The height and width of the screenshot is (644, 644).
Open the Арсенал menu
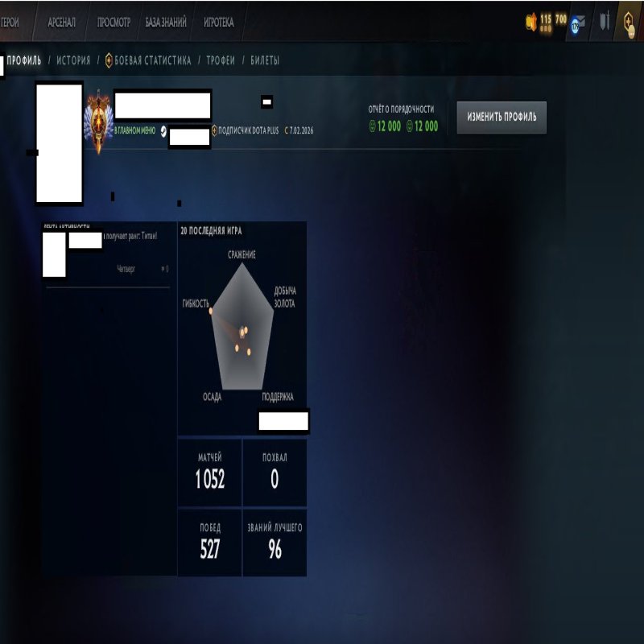(62, 23)
